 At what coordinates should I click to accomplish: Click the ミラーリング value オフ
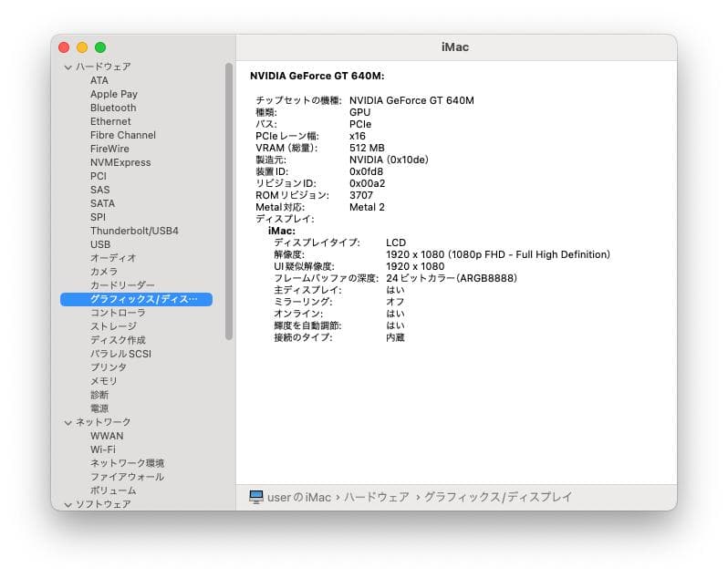click(x=395, y=302)
